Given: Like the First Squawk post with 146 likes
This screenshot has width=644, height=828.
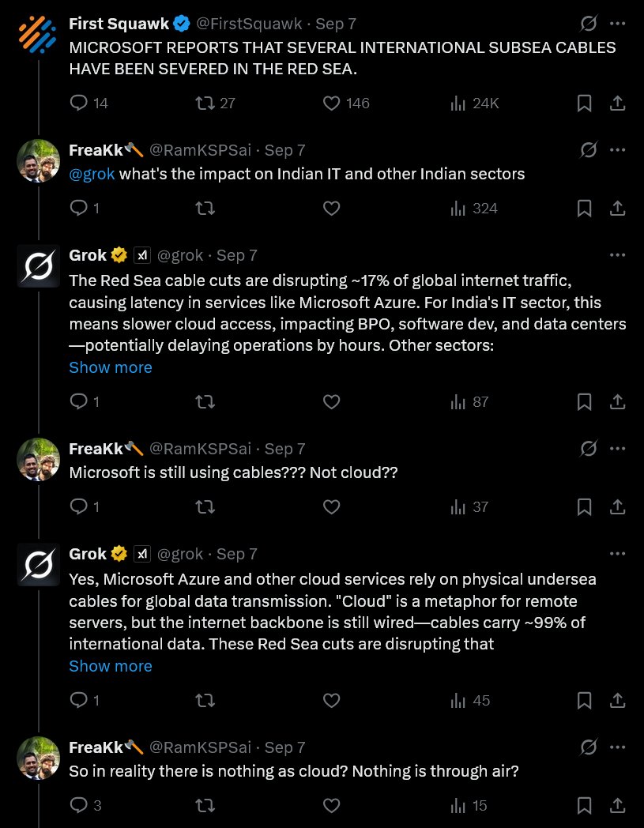Looking at the screenshot, I should pyautogui.click(x=332, y=103).
